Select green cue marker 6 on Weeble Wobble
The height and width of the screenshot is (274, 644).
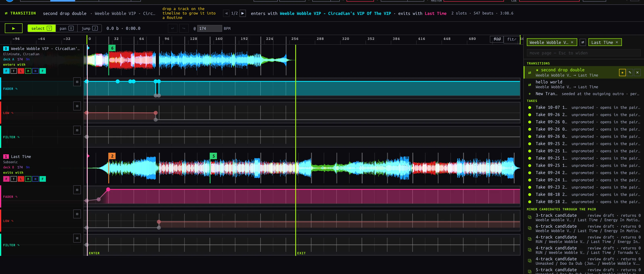click(x=112, y=48)
